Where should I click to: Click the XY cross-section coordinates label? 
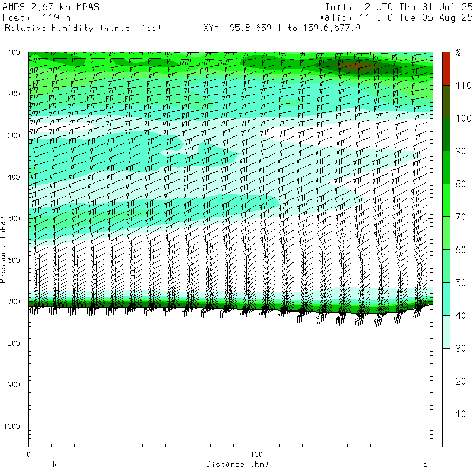(282, 28)
